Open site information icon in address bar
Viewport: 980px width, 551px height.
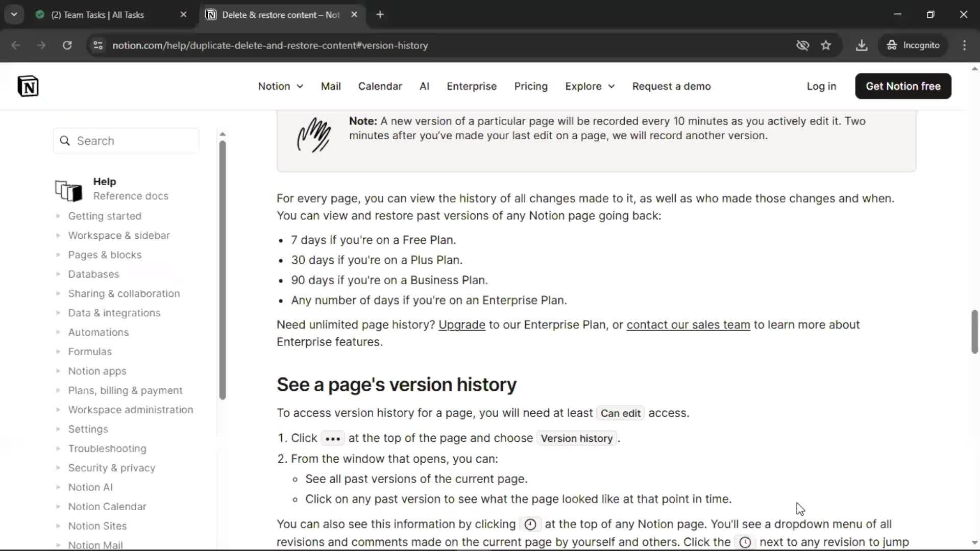click(x=98, y=45)
